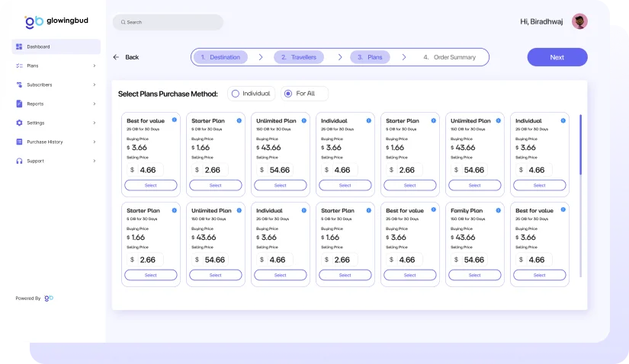Click the Search input field

click(x=168, y=22)
